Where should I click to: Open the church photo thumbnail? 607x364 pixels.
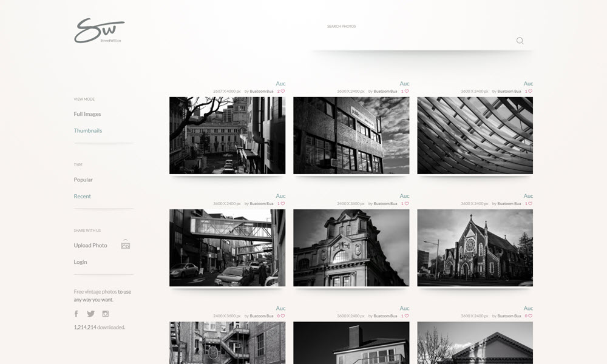pos(475,248)
